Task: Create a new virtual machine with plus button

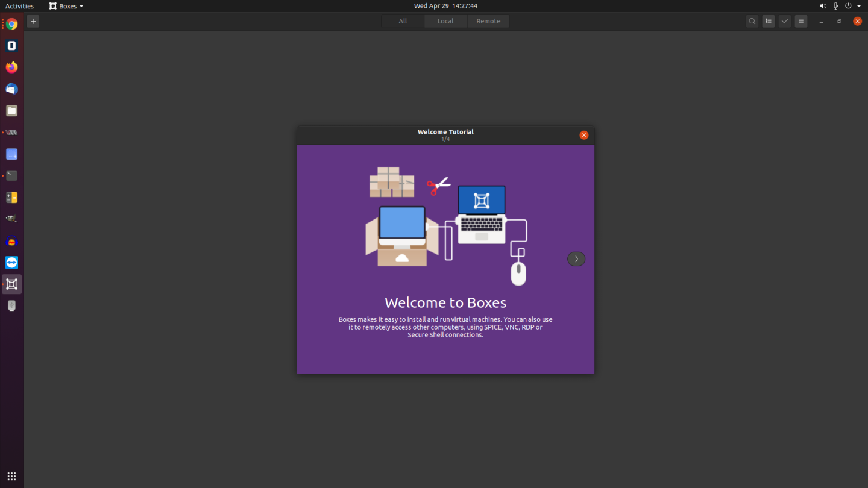Action: point(33,21)
